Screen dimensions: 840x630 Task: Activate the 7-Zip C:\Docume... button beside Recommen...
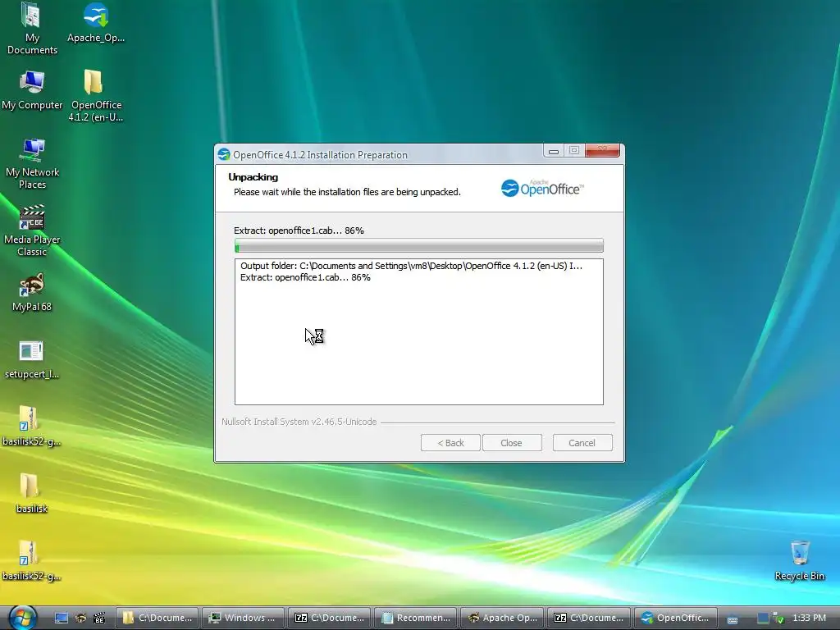pyautogui.click(x=330, y=618)
